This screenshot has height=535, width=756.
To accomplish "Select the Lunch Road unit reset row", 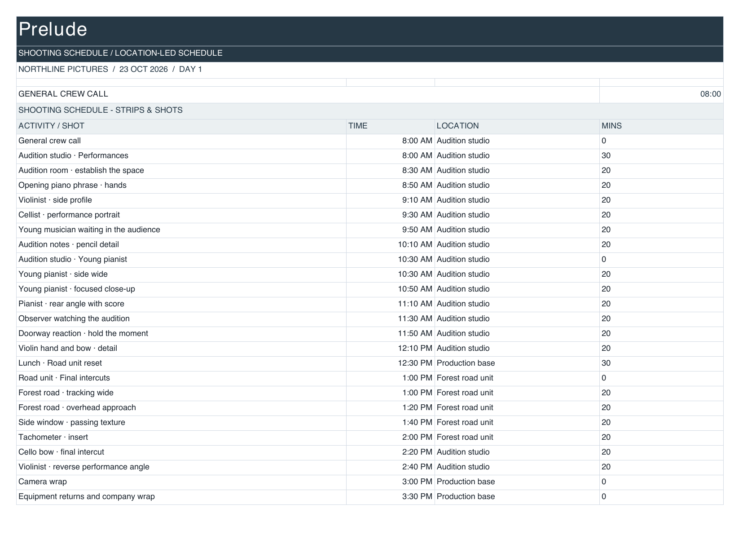I will [369, 363].
